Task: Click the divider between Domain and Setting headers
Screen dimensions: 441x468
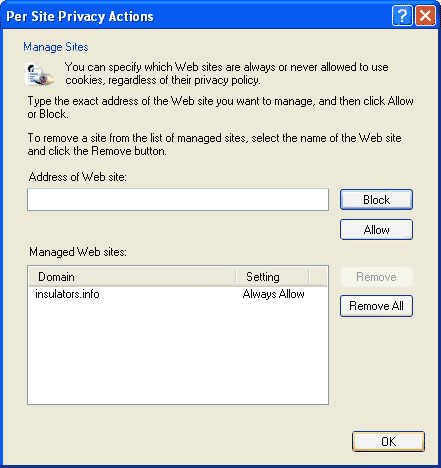Action: click(x=236, y=277)
